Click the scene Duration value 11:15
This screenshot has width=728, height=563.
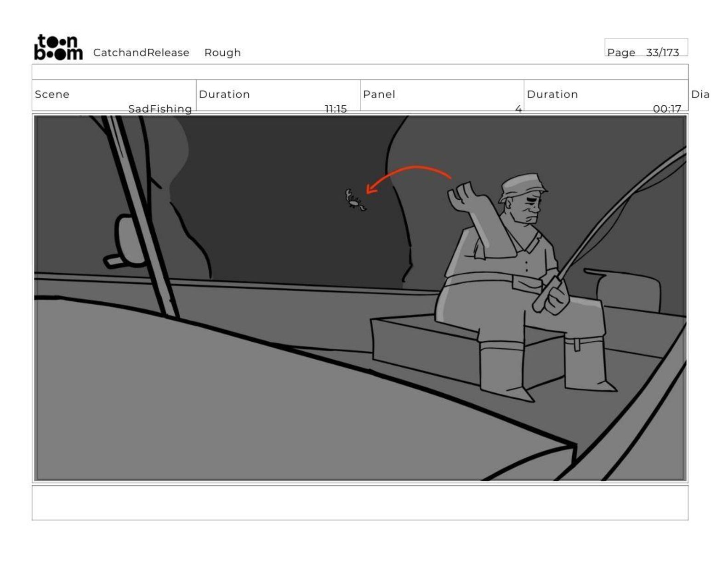point(336,109)
